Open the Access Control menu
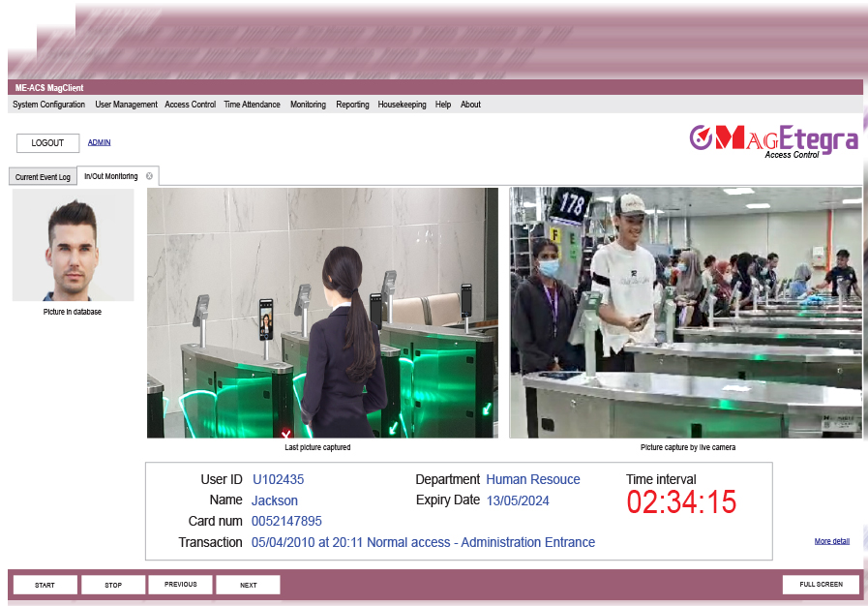The image size is (868, 606). pyautogui.click(x=190, y=105)
